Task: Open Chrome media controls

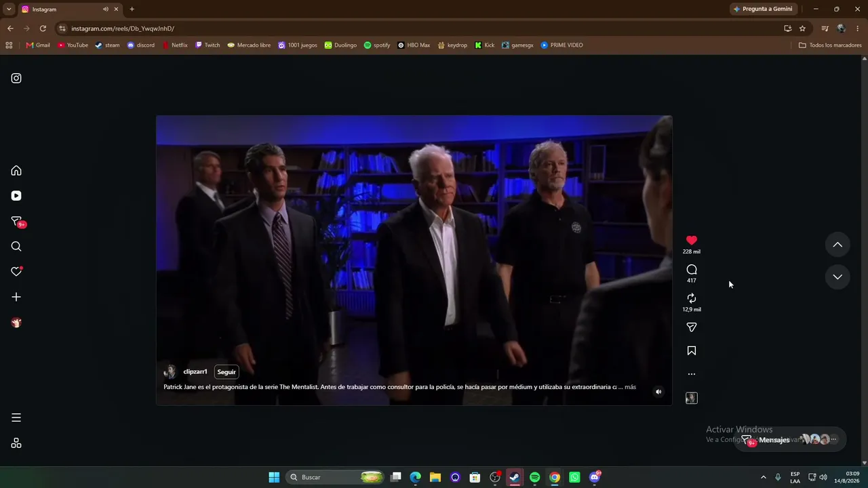Action: coord(825,28)
